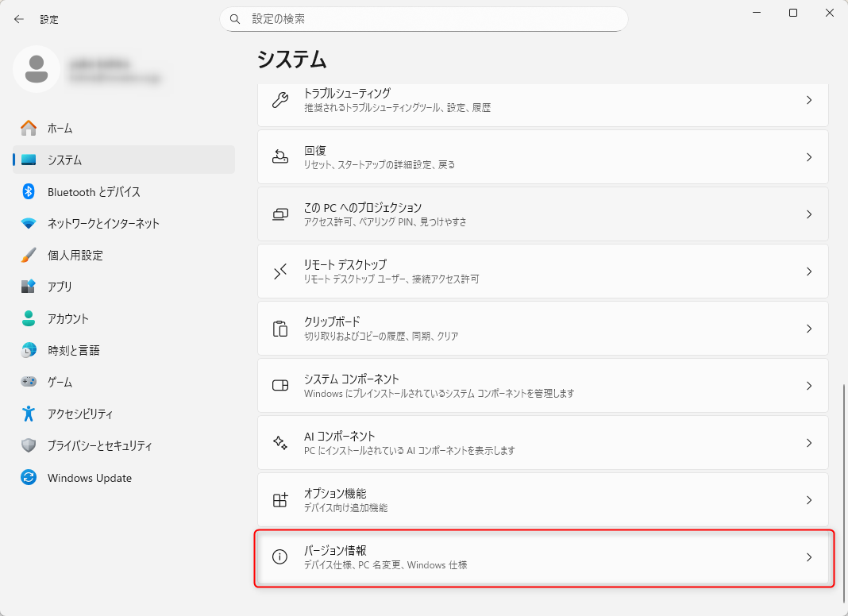Click the back arrow icon

tap(19, 20)
